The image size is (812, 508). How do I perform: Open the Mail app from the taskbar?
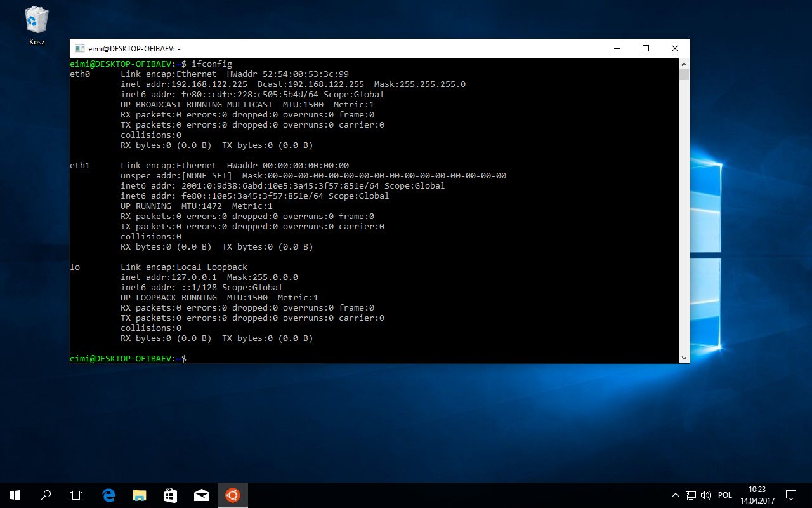tap(202, 495)
